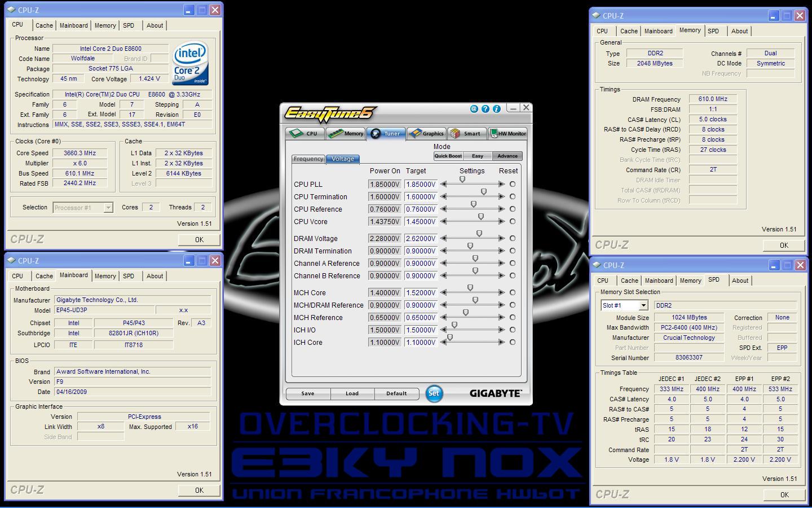Click the Intel Core 2 Duo logo
This screenshot has height=508, width=812.
[x=191, y=64]
